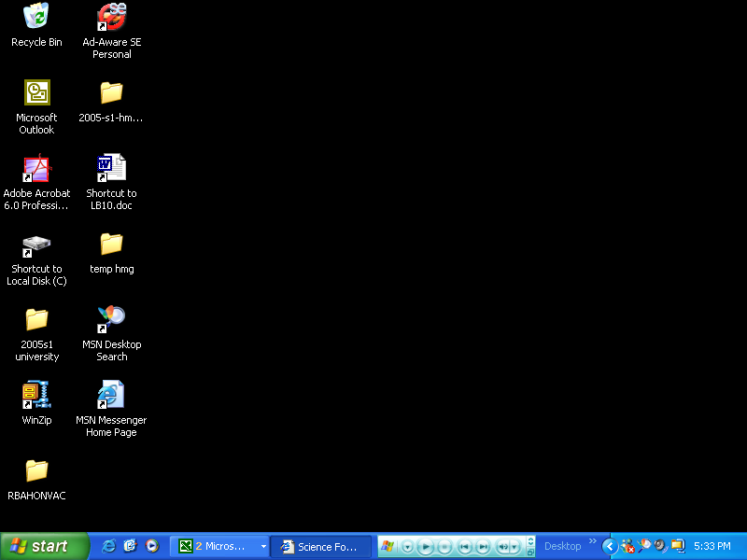
Task: Launch Windows Media Player from Quick Launch
Action: click(152, 546)
